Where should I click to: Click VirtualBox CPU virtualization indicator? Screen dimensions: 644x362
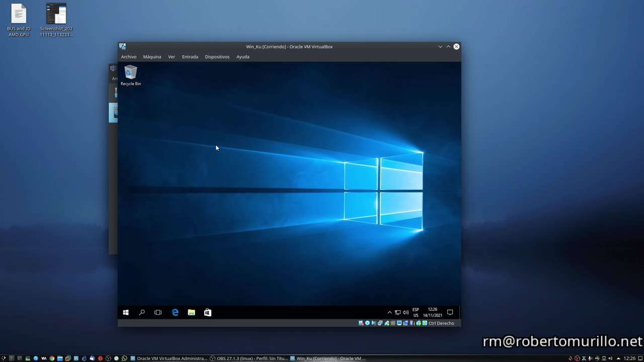[412, 323]
